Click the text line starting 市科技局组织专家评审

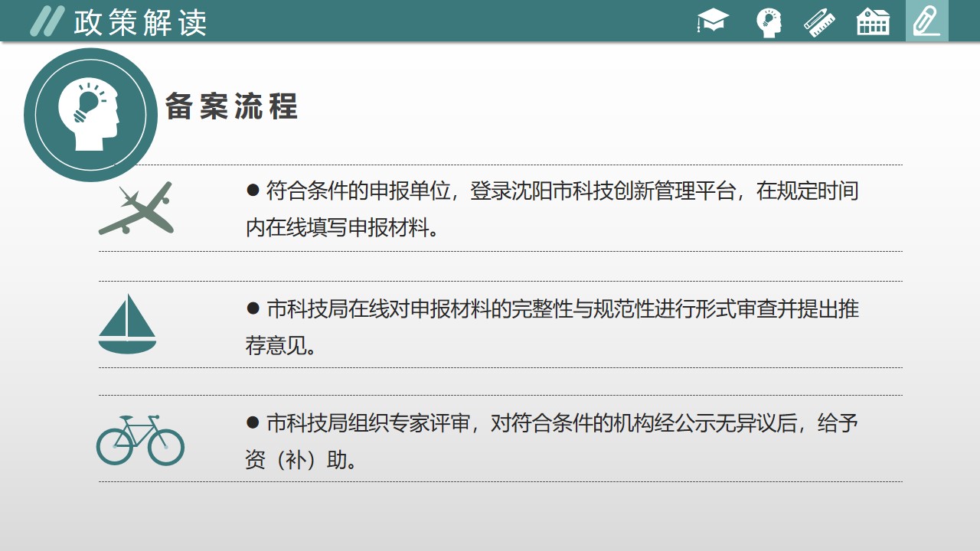click(x=562, y=422)
